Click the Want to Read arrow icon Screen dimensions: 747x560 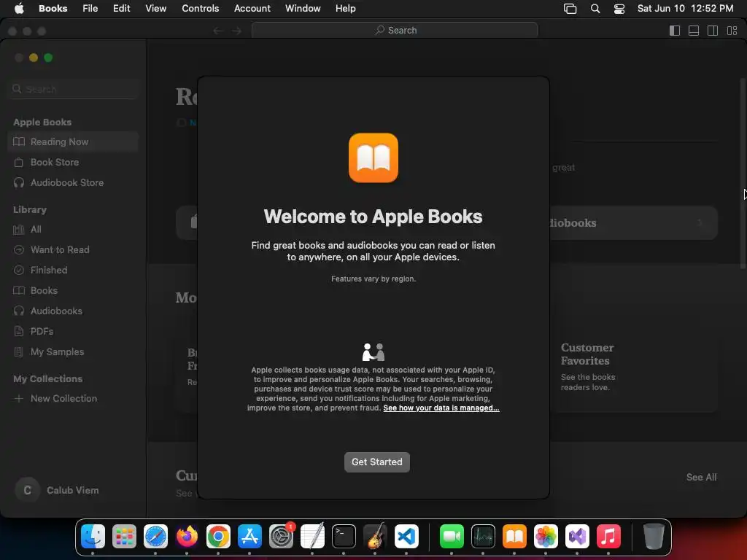pos(18,250)
